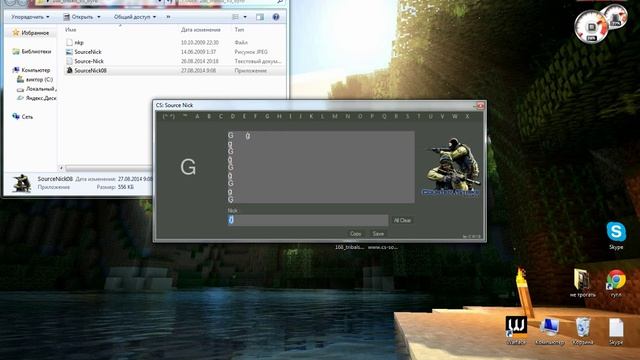The width and height of the screenshot is (640, 360).
Task: Click the All Clear button
Action: [x=402, y=220]
